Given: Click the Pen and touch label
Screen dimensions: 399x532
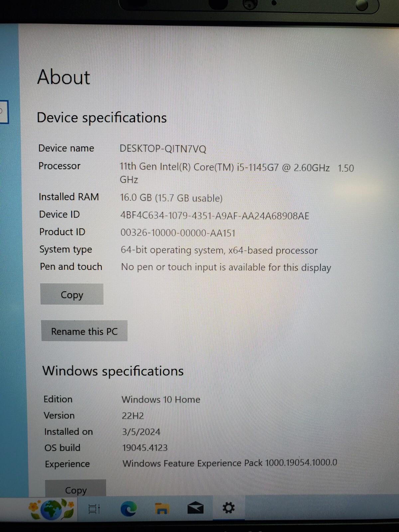Looking at the screenshot, I should (x=71, y=267).
